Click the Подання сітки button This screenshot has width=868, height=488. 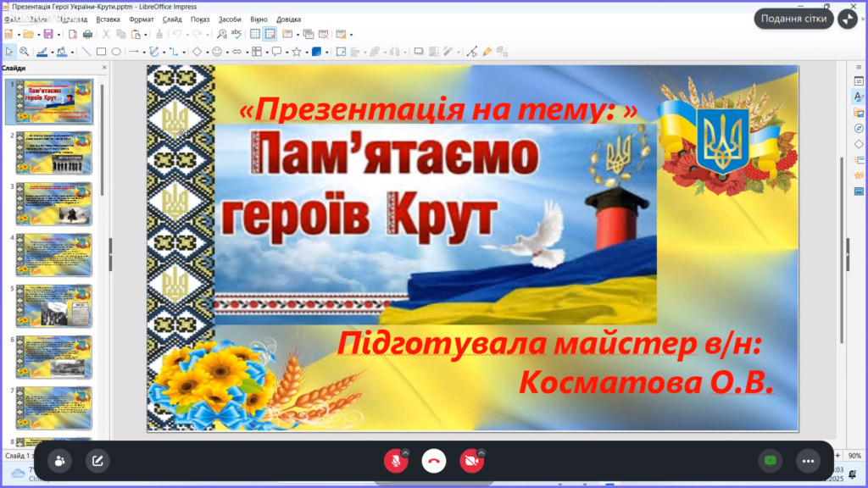[794, 19]
